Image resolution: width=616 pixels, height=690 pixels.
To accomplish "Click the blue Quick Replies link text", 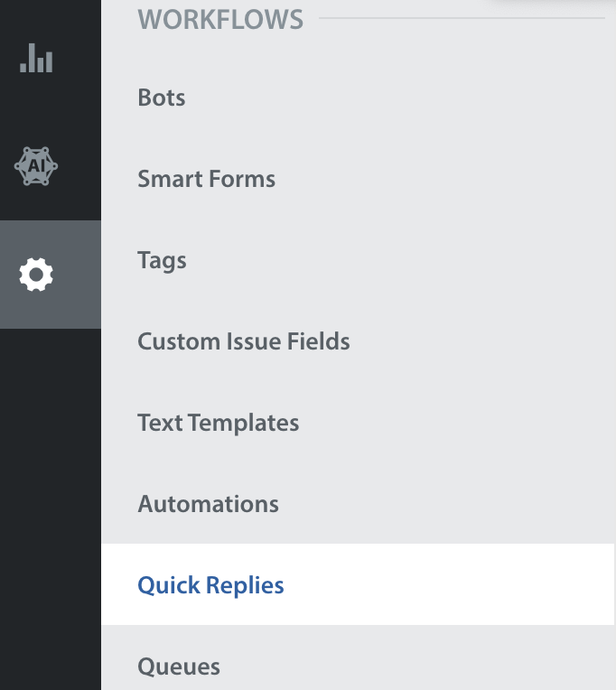I will [210, 585].
